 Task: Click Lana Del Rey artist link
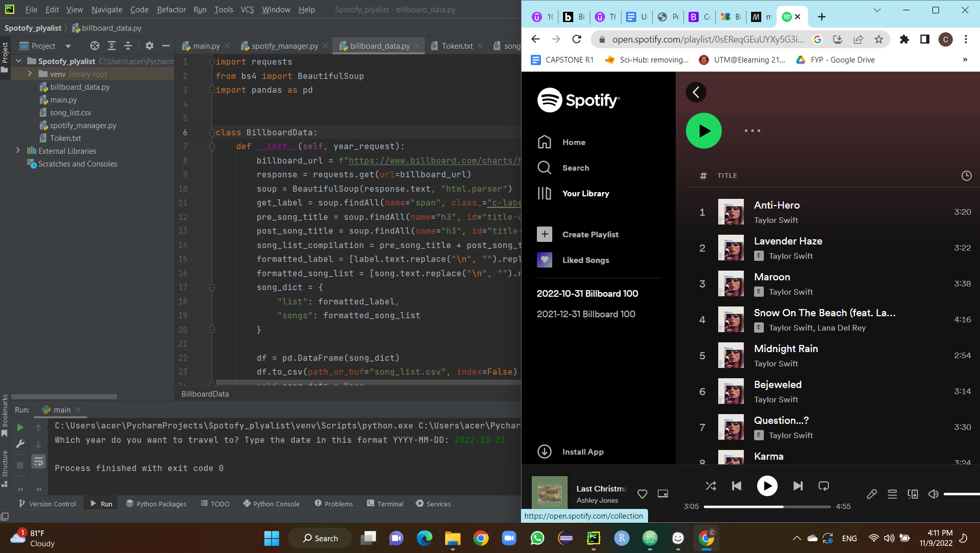pyautogui.click(x=841, y=328)
